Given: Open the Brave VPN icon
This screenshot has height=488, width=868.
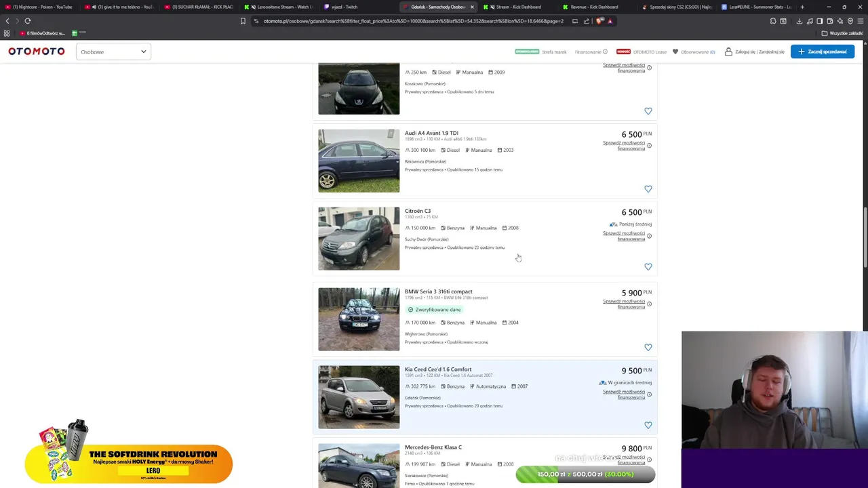Looking at the screenshot, I should pos(850,21).
